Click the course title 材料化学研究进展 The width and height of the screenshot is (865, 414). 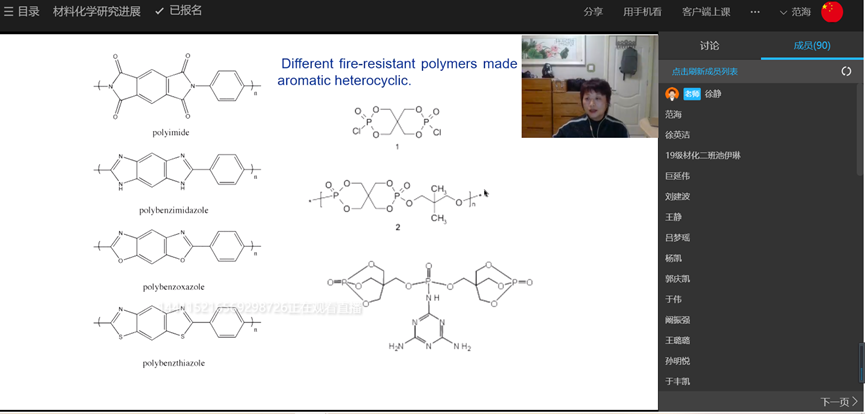[96, 12]
